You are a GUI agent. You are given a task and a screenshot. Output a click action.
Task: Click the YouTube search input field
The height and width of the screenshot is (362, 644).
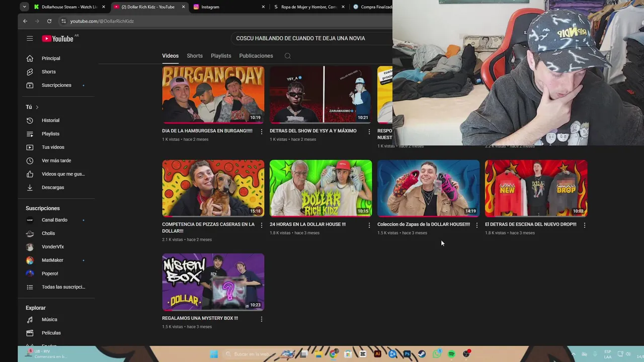pyautogui.click(x=312, y=38)
